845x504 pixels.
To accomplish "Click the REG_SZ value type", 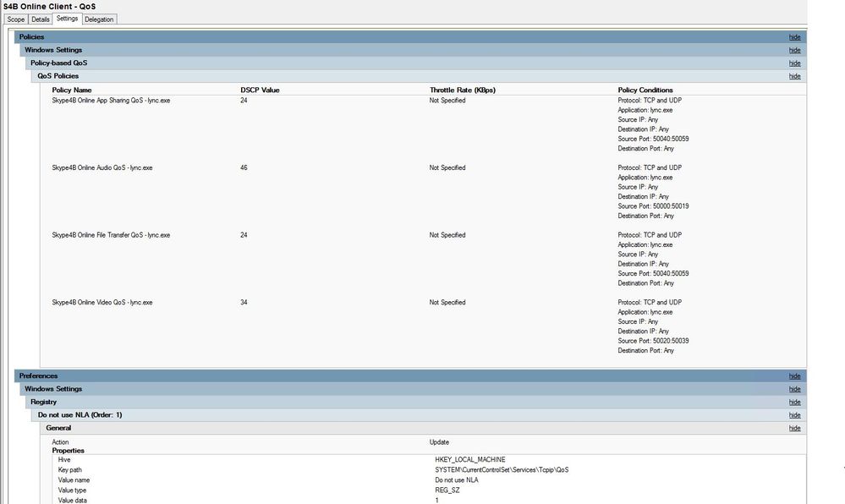I will (x=447, y=490).
